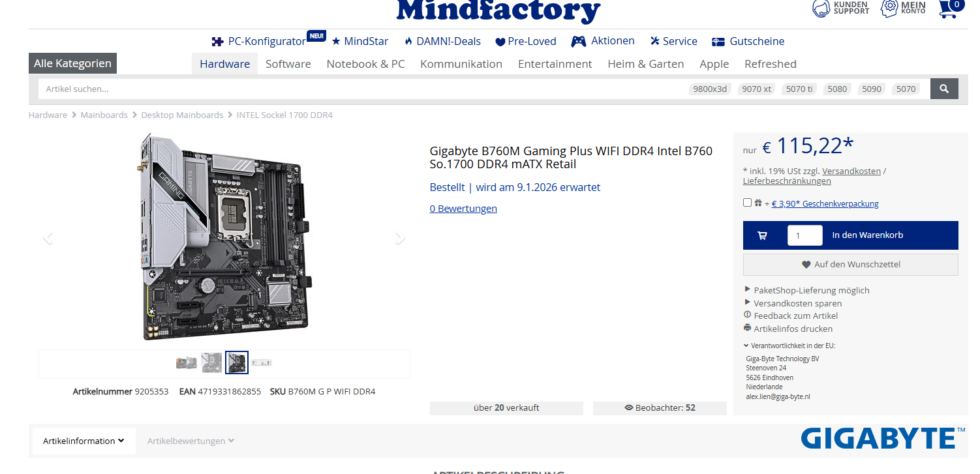Click the PC-Konfigurator puzzle icon
The width and height of the screenshot is (980, 474).
point(217,41)
